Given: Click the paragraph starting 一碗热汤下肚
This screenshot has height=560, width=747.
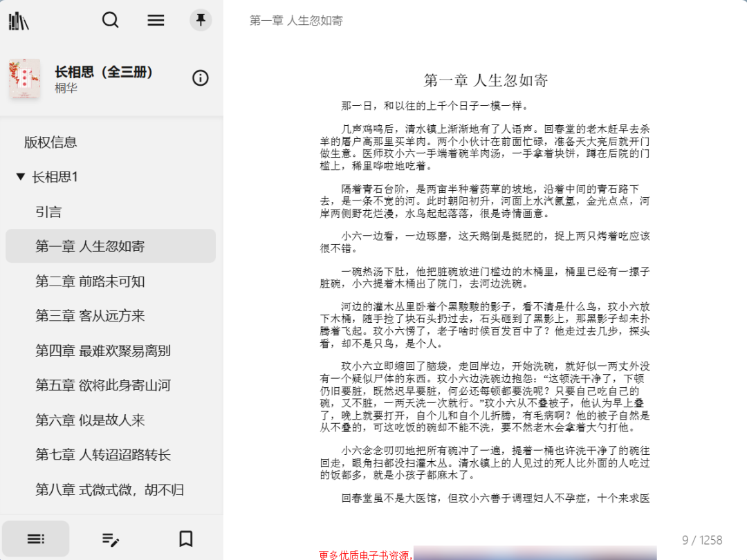Looking at the screenshot, I should point(484,278).
